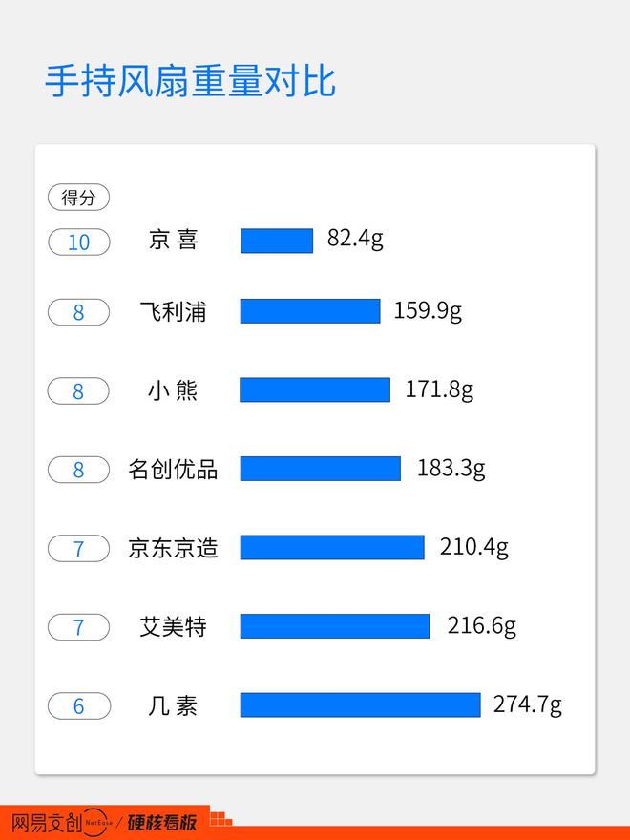Click the 网易文创 logo in footer
This screenshot has width=630, height=840.
point(48,823)
